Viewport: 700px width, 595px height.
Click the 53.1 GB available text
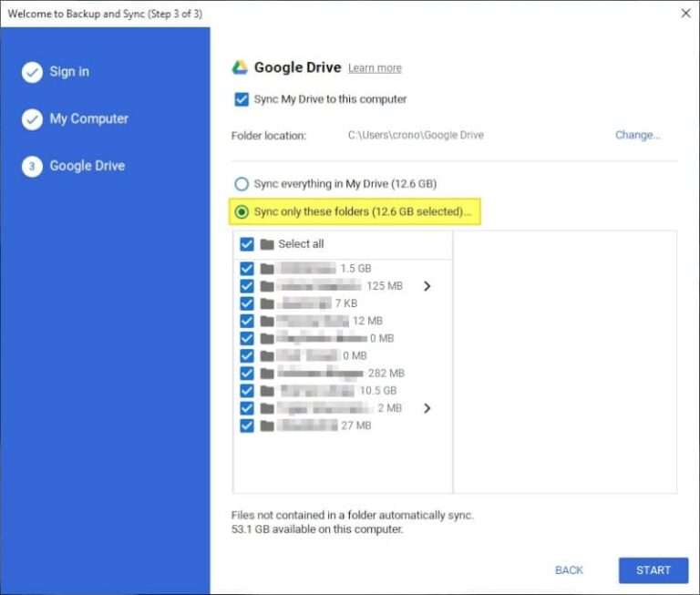pyautogui.click(x=317, y=529)
